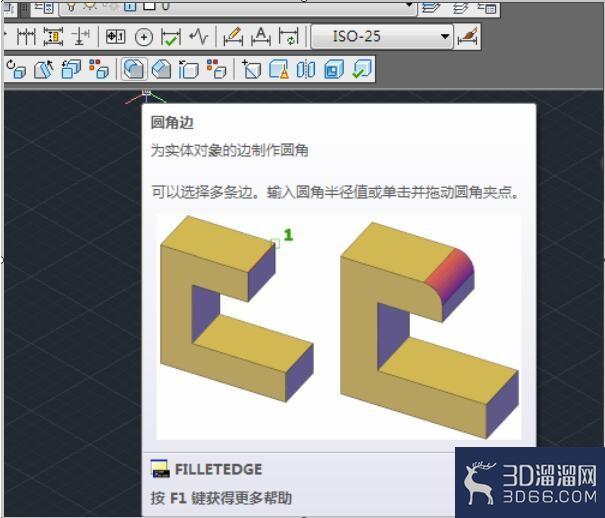Click the filleted solid illustration
The image size is (605, 518).
pyautogui.click(x=429, y=330)
